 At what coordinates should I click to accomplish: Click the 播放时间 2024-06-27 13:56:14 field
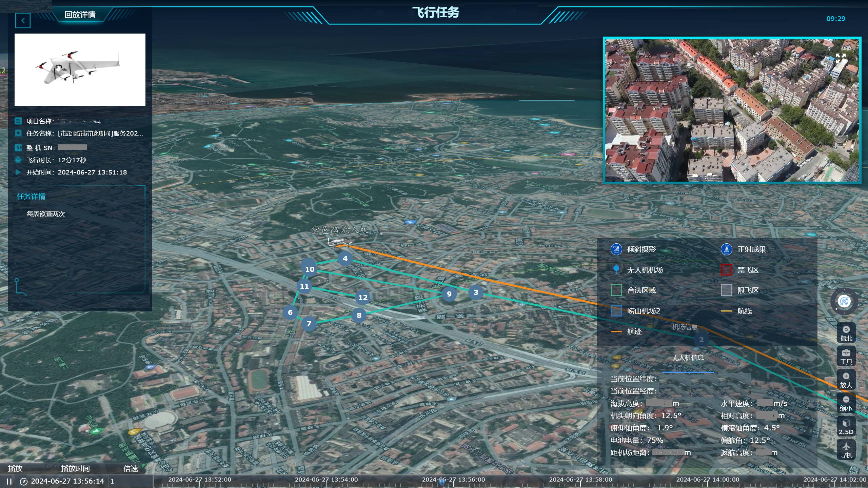coord(67,481)
